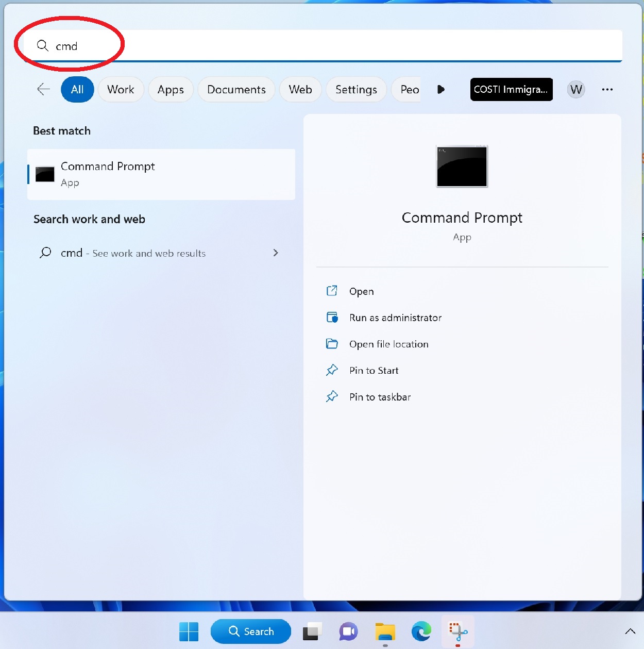Show Settings search results
This screenshot has width=644, height=649.
(356, 90)
